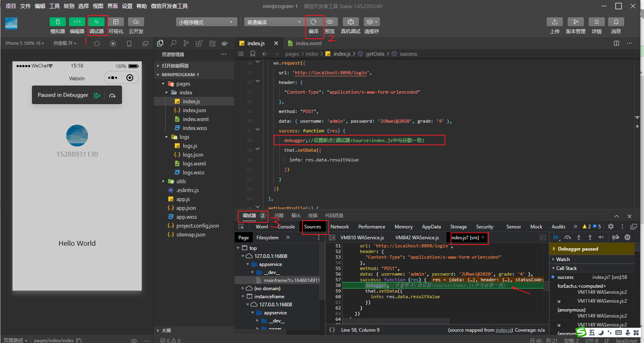The height and width of the screenshot is (343, 644).
Task: Open the 问题 problems tab
Action: (279, 215)
